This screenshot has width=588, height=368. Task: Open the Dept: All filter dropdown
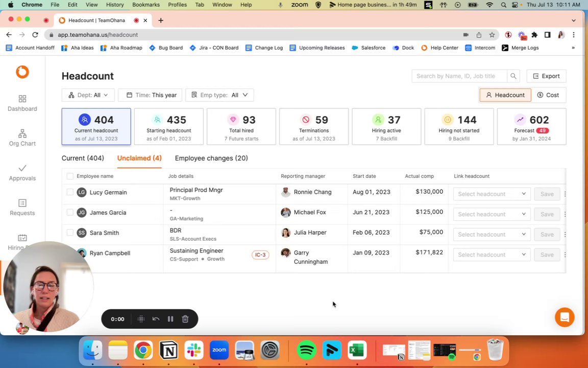[88, 95]
